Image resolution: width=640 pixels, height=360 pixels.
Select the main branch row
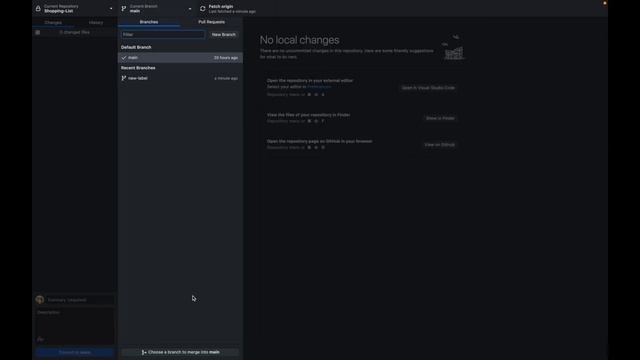pyautogui.click(x=180, y=58)
